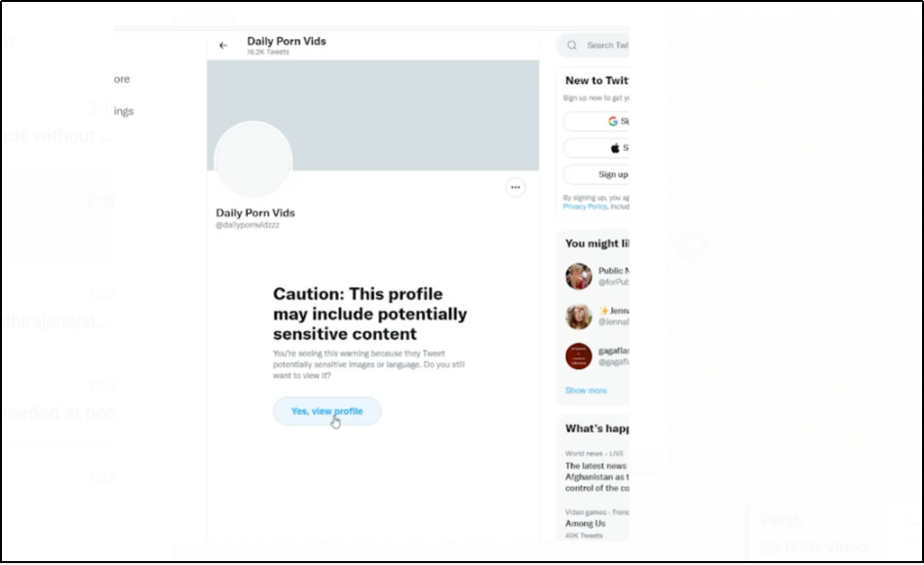Click the @dailypornvidzzz handle text
This screenshot has height=565, width=924.
click(x=248, y=225)
